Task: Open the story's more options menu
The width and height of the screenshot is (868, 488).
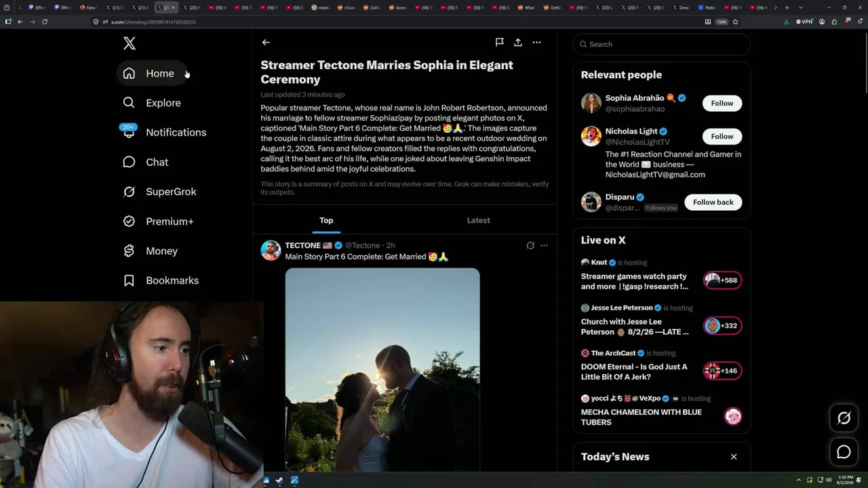Action: 536,42
